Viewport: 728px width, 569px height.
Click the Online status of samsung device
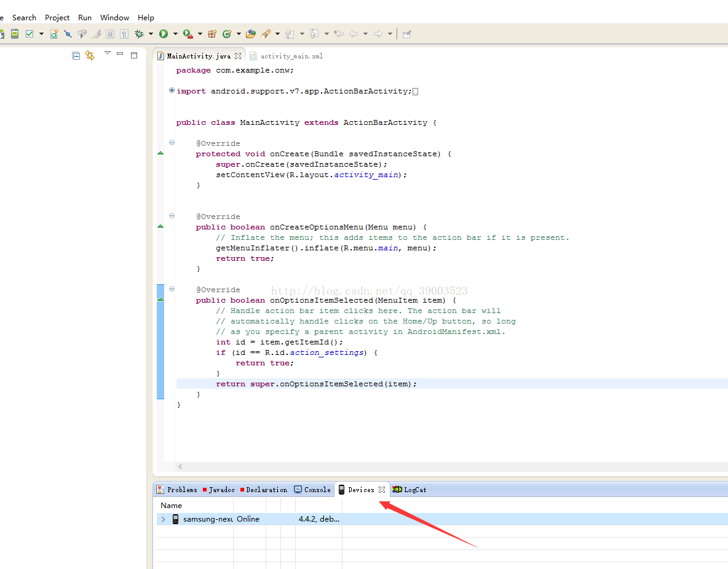click(x=248, y=519)
